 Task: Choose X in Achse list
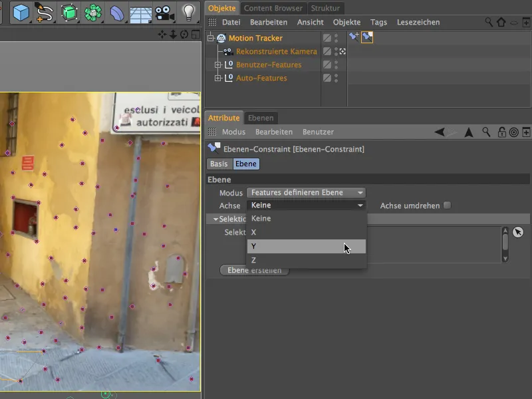click(307, 232)
